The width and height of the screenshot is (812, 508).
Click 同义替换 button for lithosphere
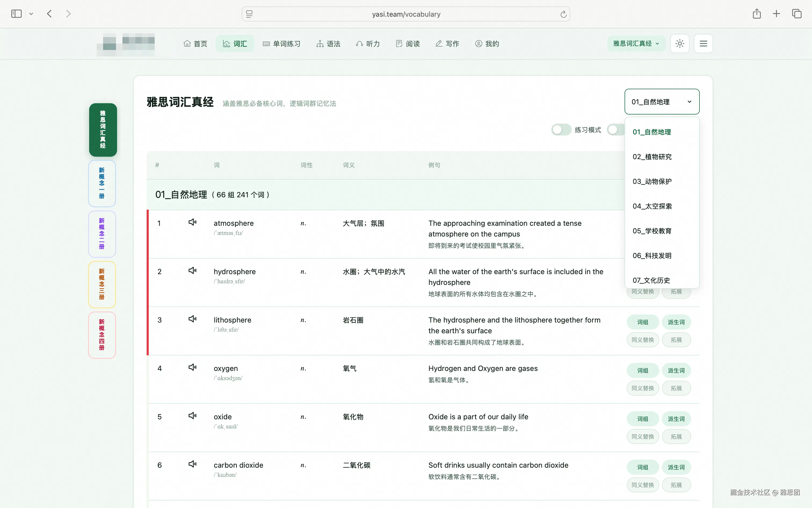click(x=643, y=340)
